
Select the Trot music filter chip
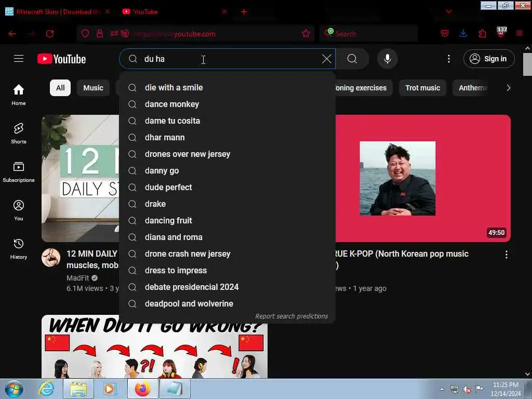tap(422, 88)
